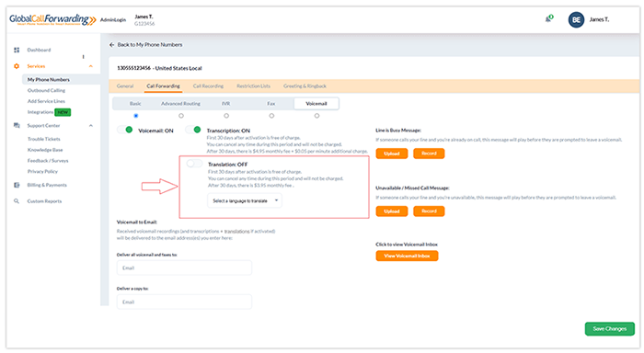Select the IVR sub-tab

click(x=226, y=104)
